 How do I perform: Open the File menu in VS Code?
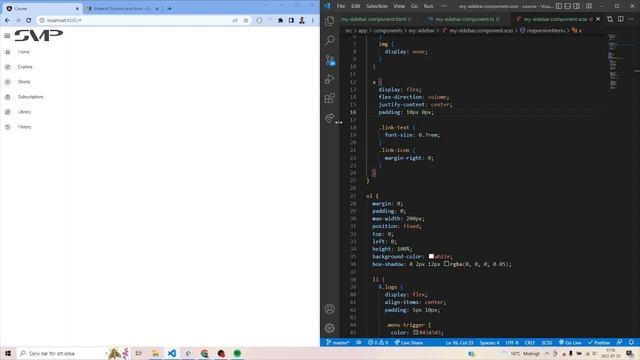coord(341,6)
